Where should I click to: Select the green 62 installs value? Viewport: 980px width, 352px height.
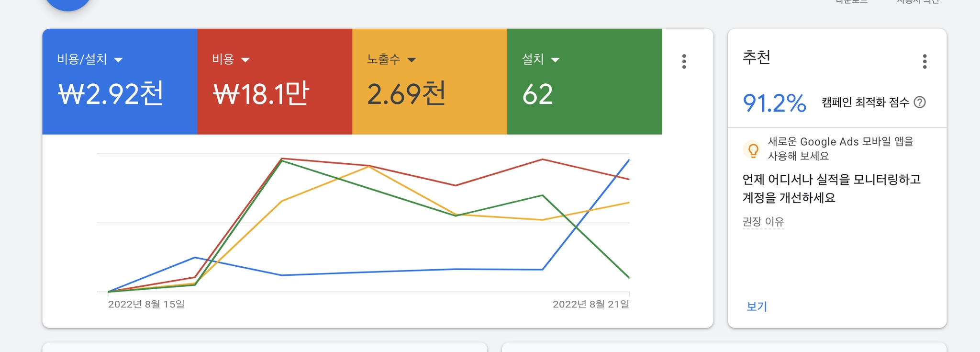[537, 94]
